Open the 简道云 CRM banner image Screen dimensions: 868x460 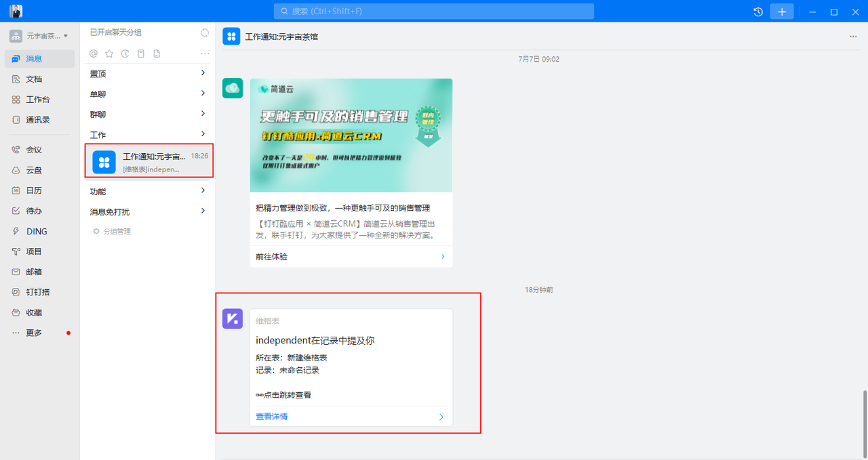tap(351, 135)
